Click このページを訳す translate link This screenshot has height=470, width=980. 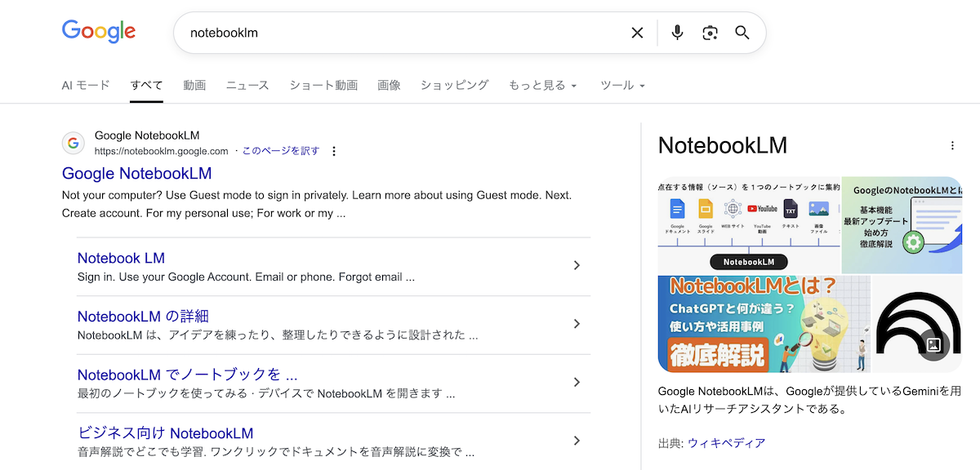tap(281, 151)
